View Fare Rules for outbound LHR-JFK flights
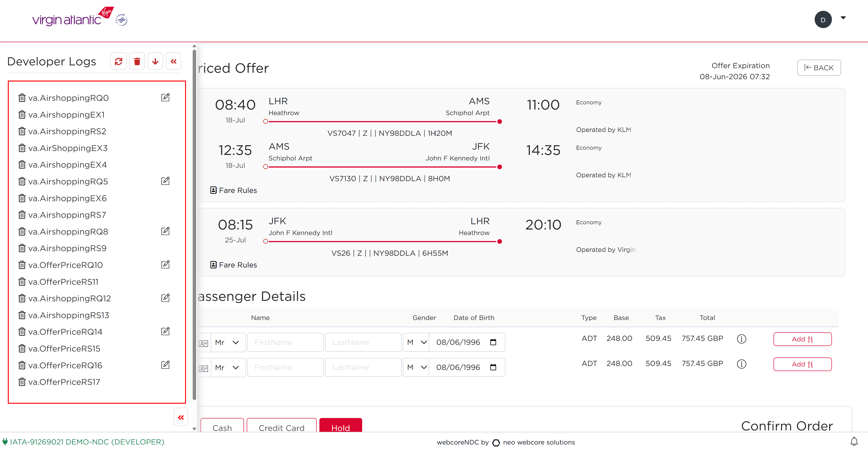The height and width of the screenshot is (450, 868). tap(234, 190)
